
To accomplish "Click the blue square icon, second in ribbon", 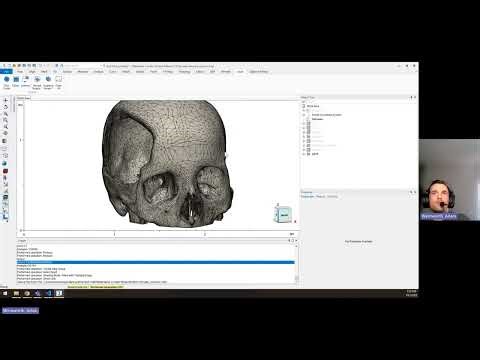I will coord(16,79).
